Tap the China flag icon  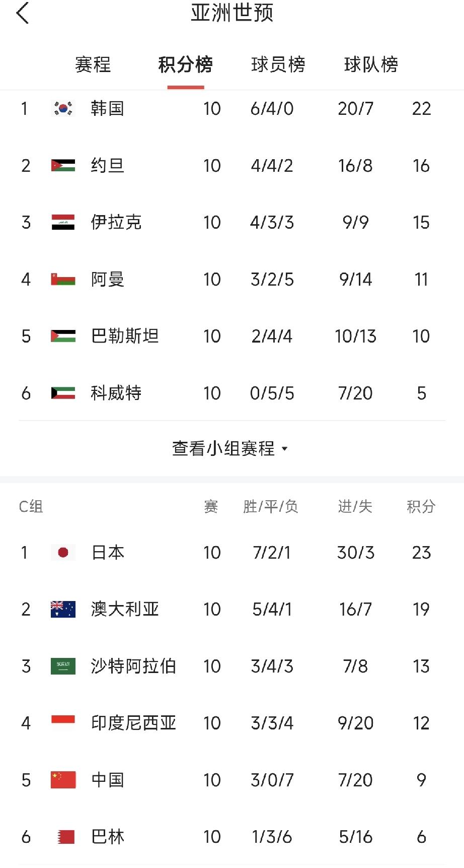pos(63,780)
